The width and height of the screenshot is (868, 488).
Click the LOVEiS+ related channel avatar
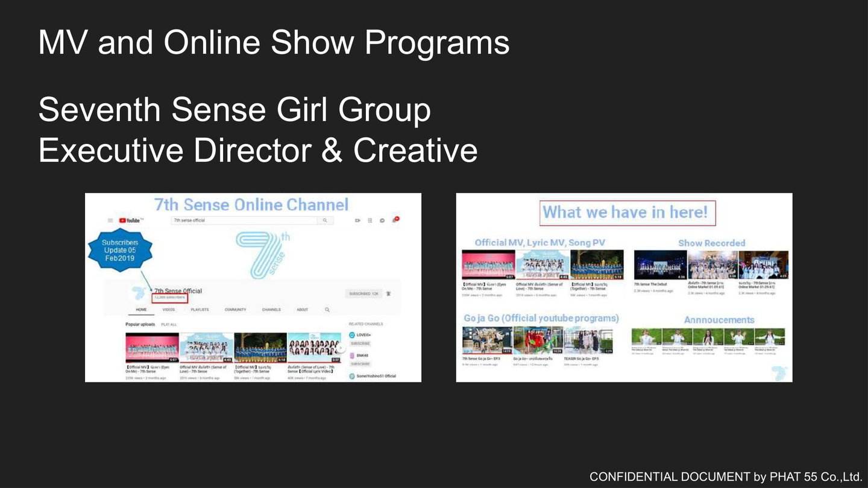click(352, 335)
